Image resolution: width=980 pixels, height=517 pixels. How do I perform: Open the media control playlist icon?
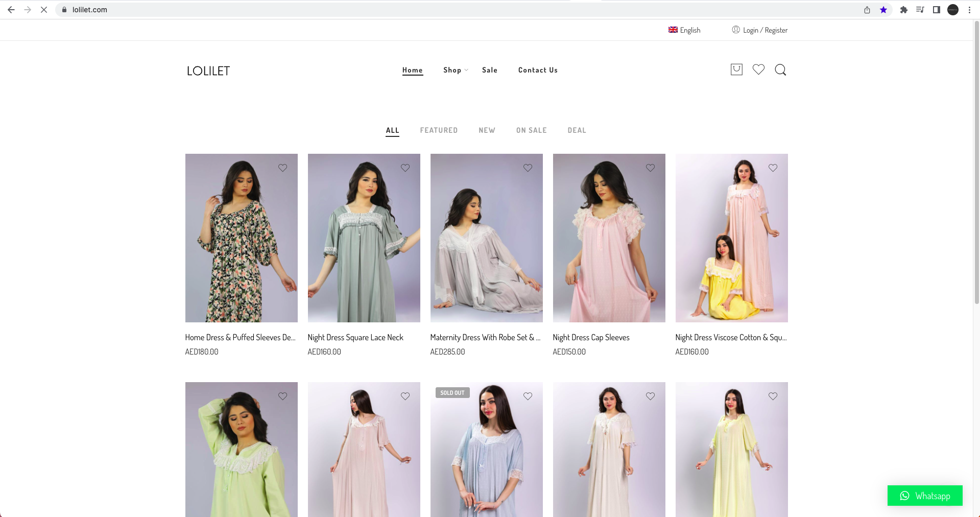920,10
